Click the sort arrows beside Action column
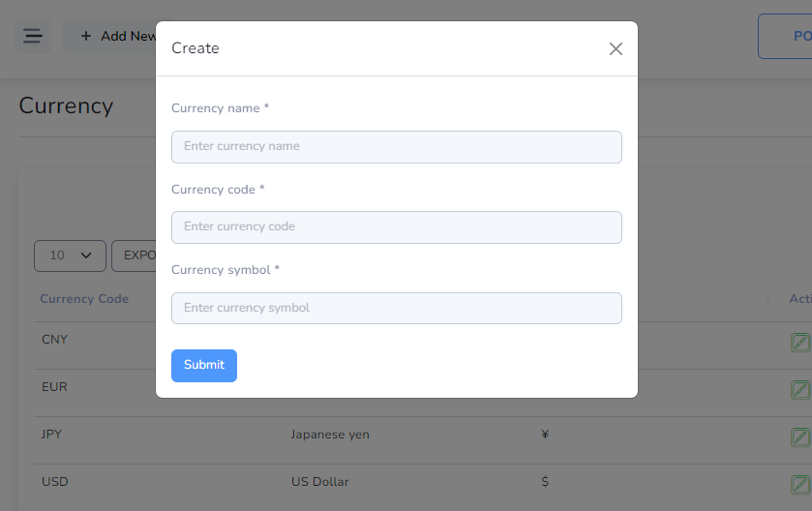 [x=768, y=299]
